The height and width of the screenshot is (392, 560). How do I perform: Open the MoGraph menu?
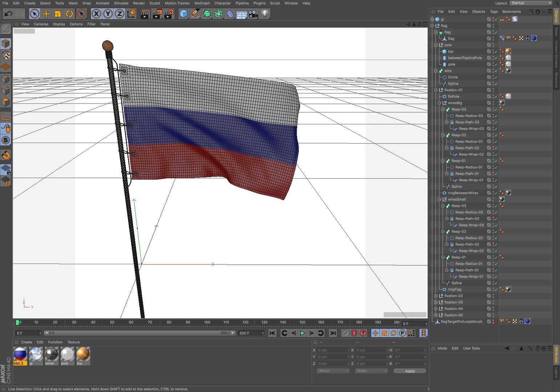202,3
